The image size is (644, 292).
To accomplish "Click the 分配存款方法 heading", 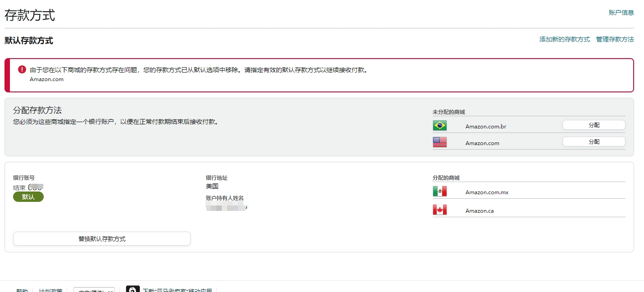I will tap(37, 110).
